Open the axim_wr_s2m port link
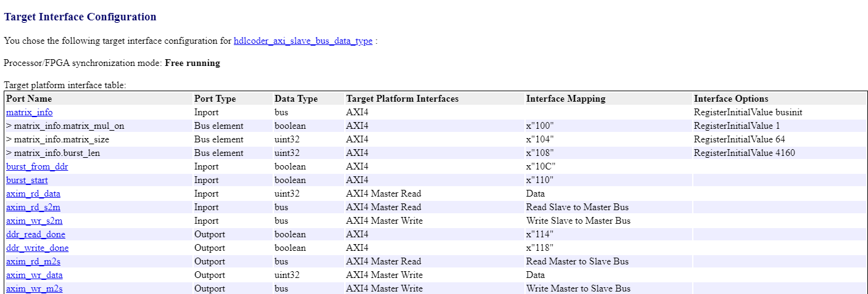 (34, 221)
